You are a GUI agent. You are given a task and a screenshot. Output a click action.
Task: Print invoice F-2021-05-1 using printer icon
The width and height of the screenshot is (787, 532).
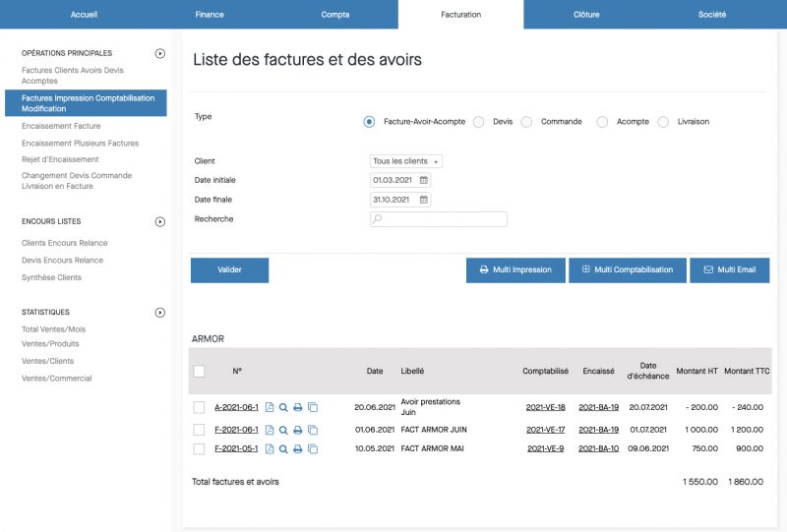pos(298,449)
